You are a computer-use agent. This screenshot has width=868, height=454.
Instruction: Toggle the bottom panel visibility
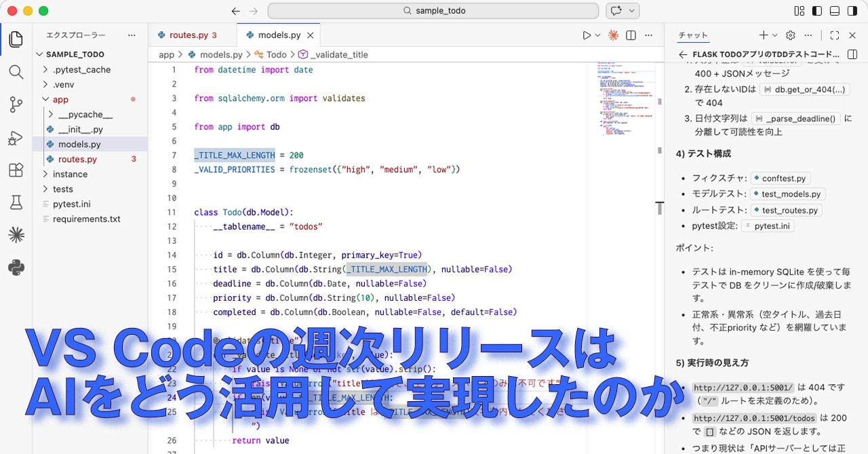pyautogui.click(x=835, y=11)
